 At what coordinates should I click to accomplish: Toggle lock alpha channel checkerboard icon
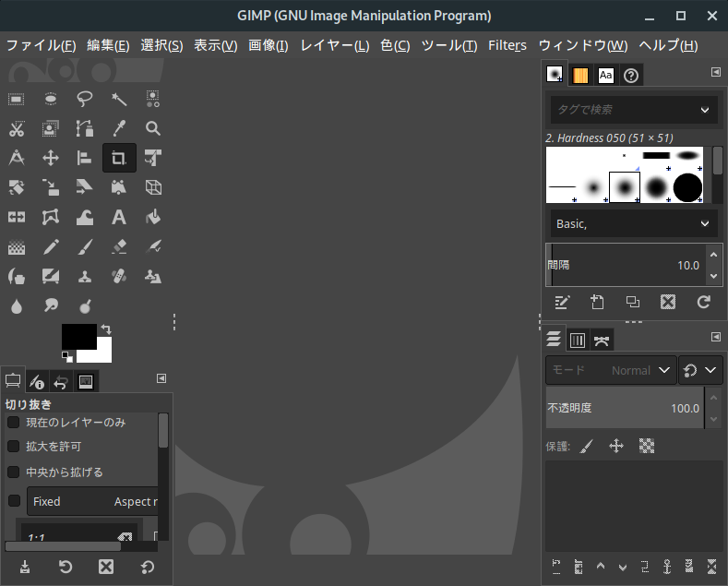tap(646, 447)
